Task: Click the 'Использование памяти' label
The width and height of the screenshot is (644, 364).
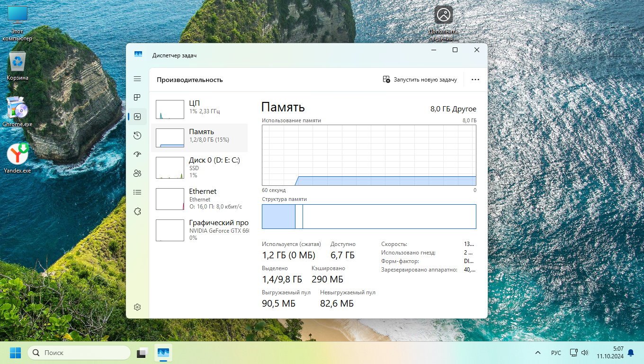Action: [x=291, y=120]
